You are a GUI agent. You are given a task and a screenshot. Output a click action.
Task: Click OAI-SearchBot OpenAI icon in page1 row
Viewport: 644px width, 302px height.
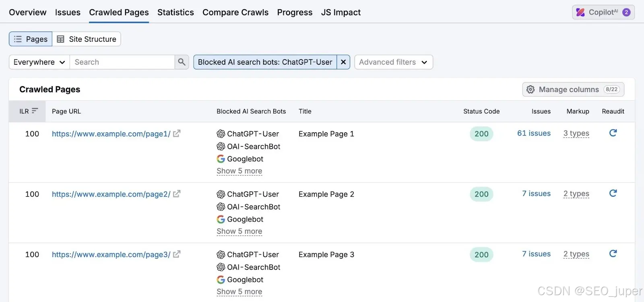tap(221, 146)
